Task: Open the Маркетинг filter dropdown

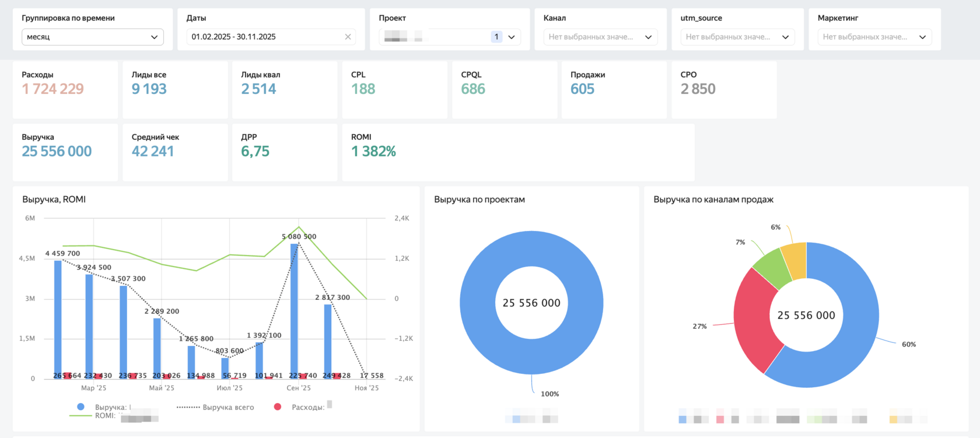Action: [875, 37]
